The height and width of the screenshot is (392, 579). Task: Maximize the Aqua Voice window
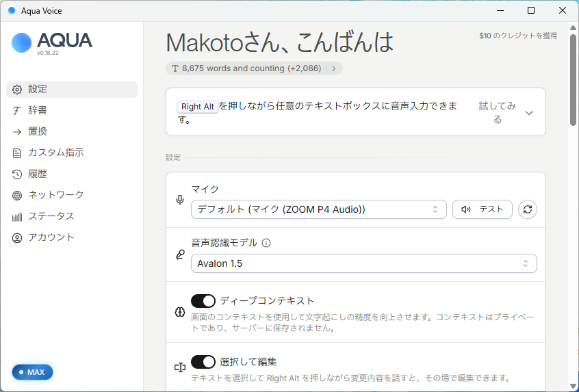pos(531,10)
